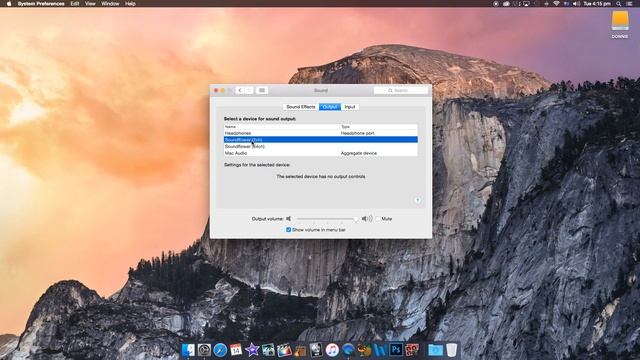
Task: Launch Photoshop from the Dock
Action: pyautogui.click(x=396, y=350)
